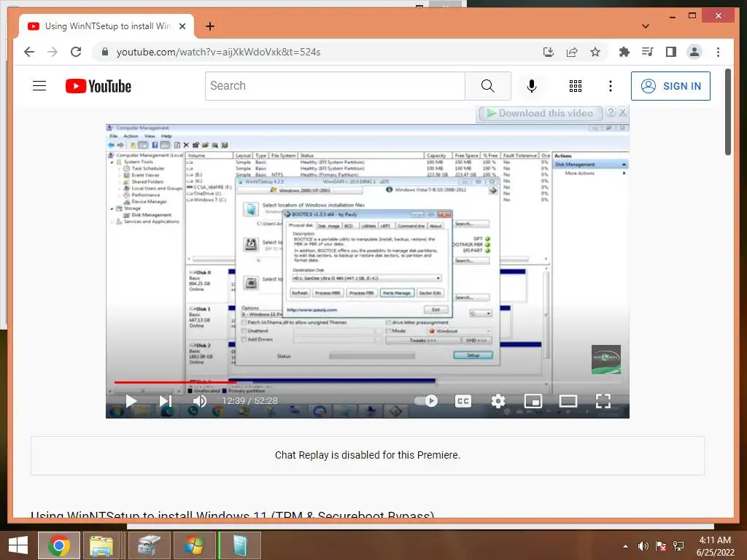Viewport: 747px width, 560px height.
Task: Start voice search with the microphone
Action: click(x=532, y=86)
